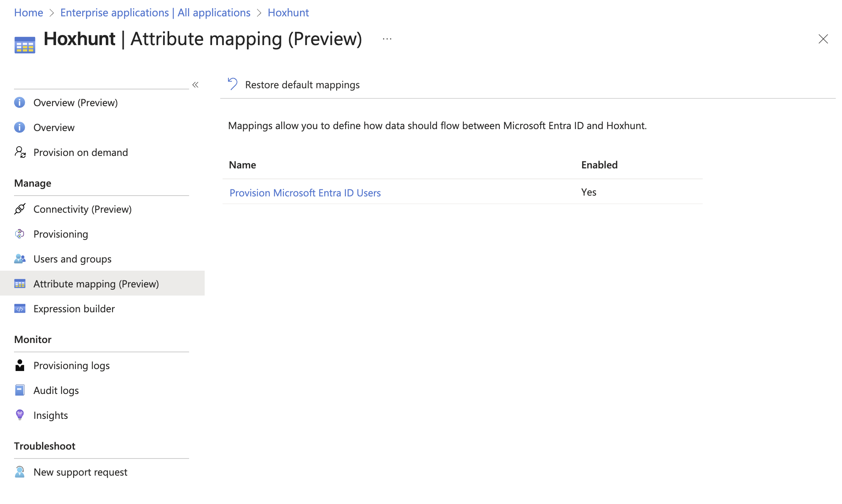Click the Troubleshoot section heading
This screenshot has width=842, height=504.
pos(45,446)
